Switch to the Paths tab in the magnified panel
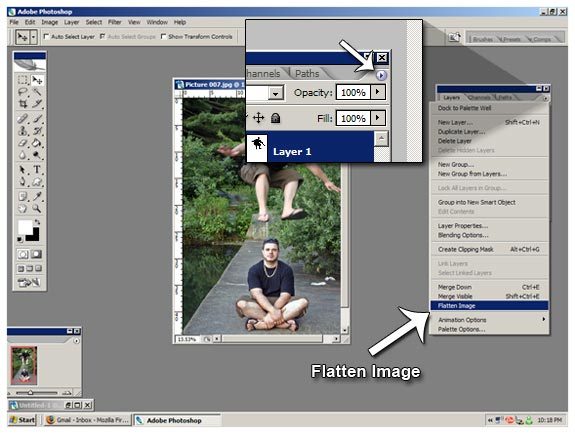Viewport: 575px width, 434px height. tap(307, 73)
